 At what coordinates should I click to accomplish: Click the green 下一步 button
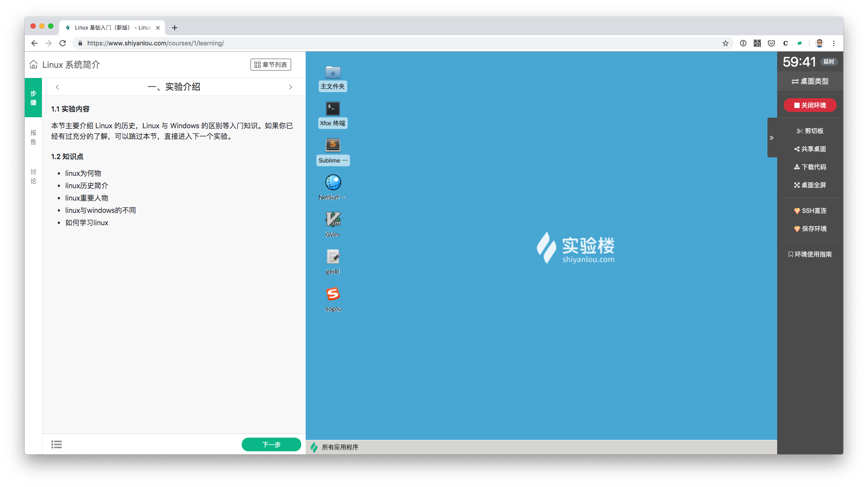[x=271, y=444]
